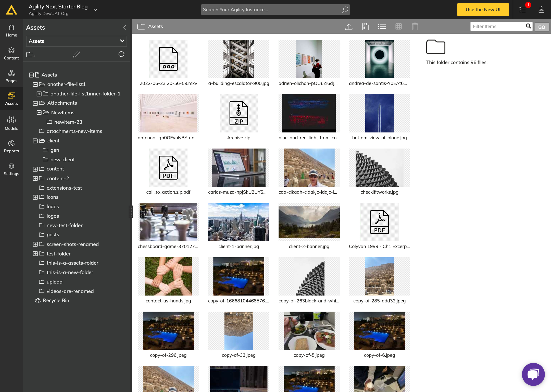Select the Archive.zip thumbnail
Screen dimensions: 551x392
[x=239, y=113]
